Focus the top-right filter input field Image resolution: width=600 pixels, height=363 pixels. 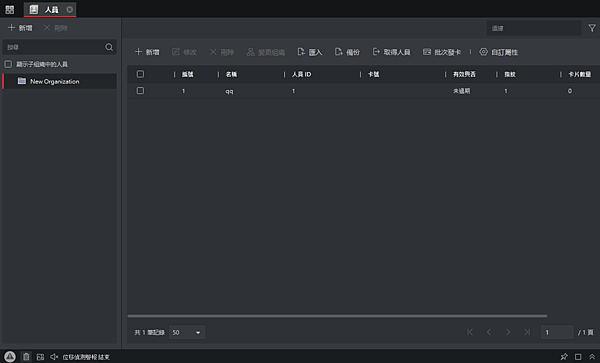[x=534, y=28]
